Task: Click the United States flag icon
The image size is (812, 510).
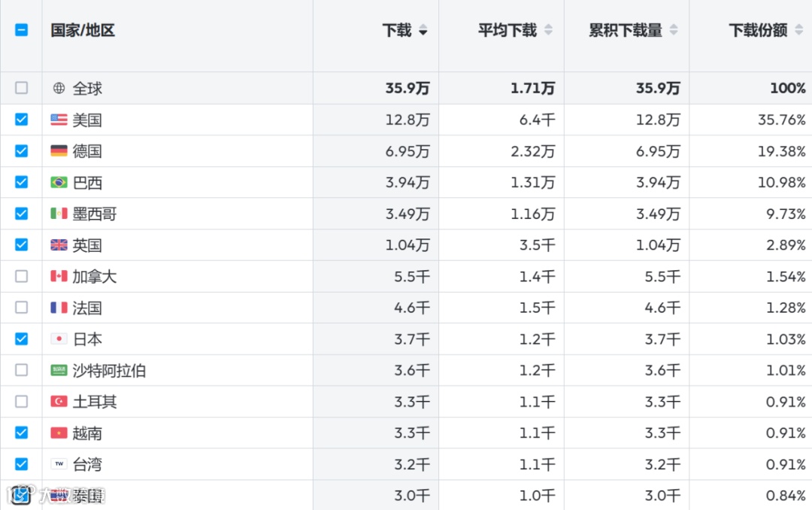Action: [59, 120]
